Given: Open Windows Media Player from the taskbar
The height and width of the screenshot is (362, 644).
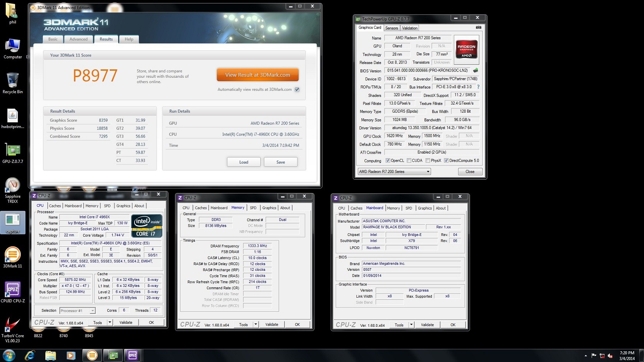Looking at the screenshot, I should click(71, 355).
